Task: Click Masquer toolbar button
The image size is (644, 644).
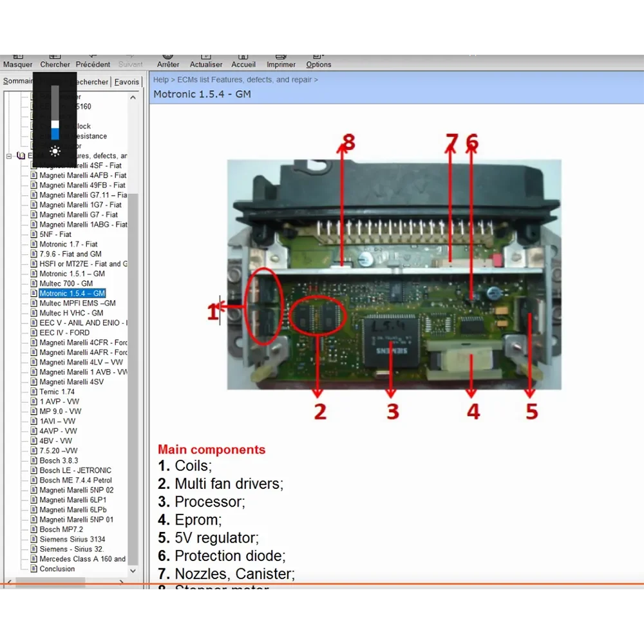Action: 17,62
